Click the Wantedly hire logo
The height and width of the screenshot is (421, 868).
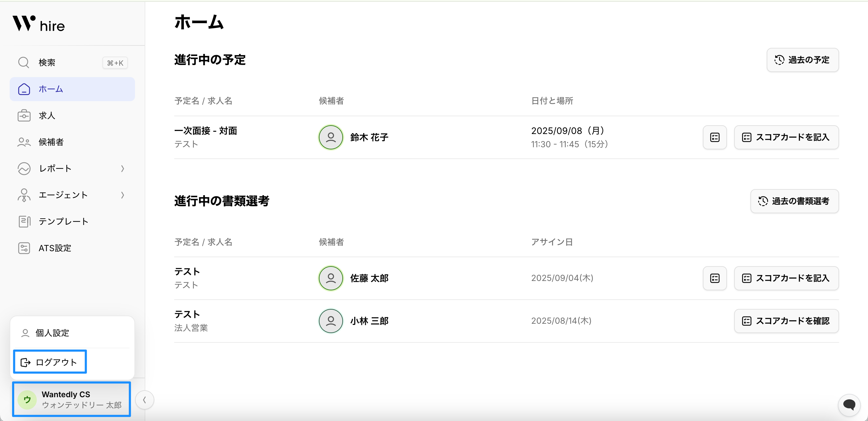point(38,23)
